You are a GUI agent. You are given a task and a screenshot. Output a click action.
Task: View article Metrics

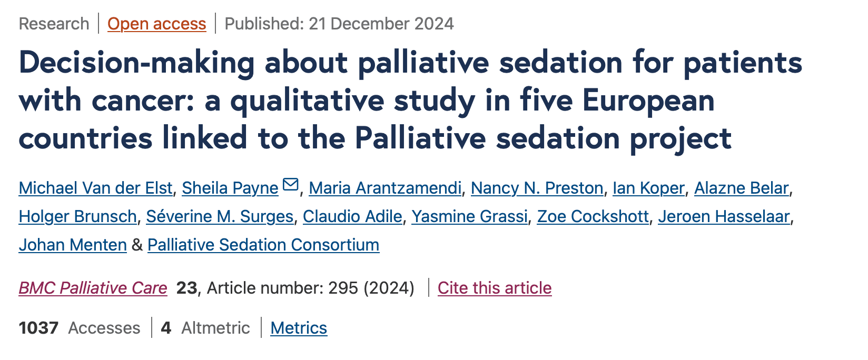pos(299,328)
